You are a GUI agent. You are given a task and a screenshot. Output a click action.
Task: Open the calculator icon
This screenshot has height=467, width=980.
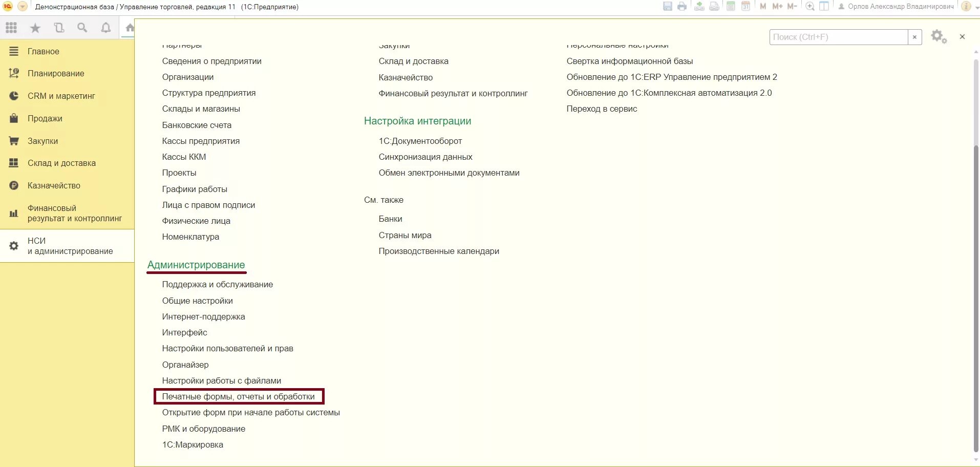tap(731, 6)
